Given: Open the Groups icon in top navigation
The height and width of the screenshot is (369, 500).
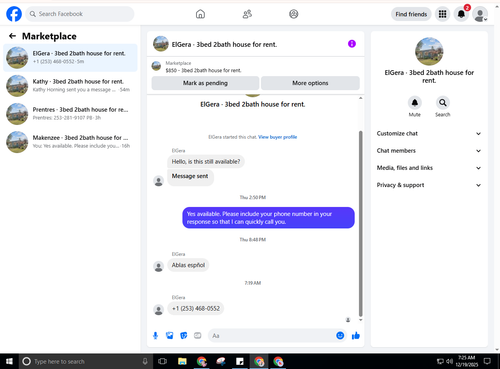Looking at the screenshot, I should click(294, 14).
